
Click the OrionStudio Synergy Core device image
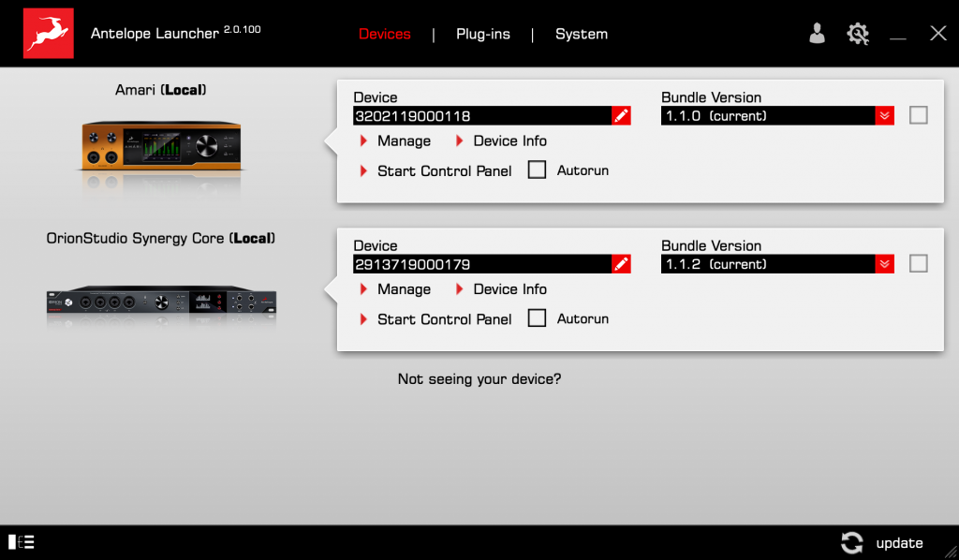click(x=161, y=300)
